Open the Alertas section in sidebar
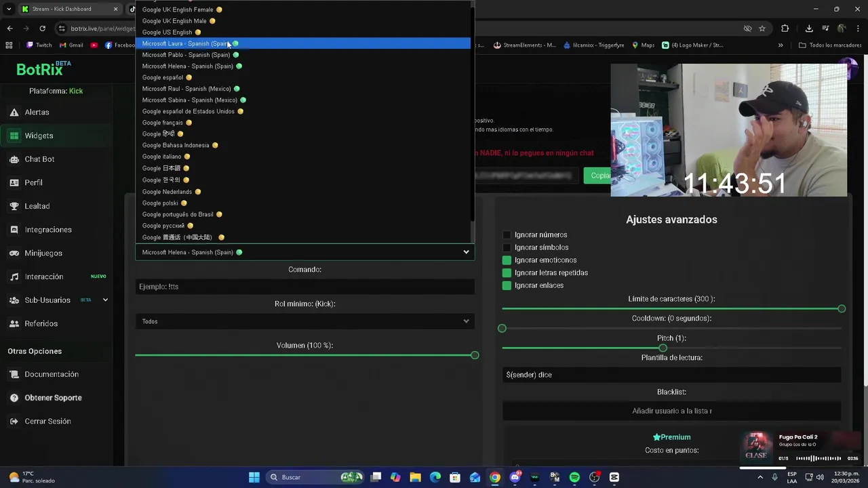Image resolution: width=868 pixels, height=488 pixels. tap(37, 112)
